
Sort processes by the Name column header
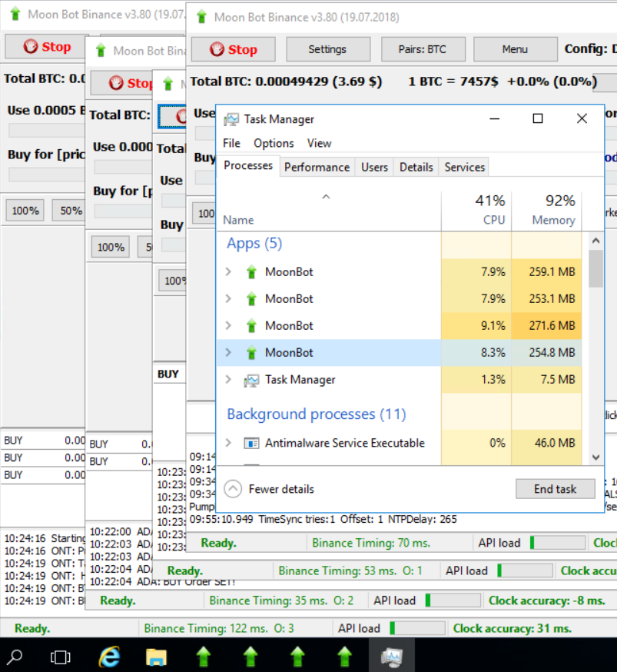[x=329, y=210]
